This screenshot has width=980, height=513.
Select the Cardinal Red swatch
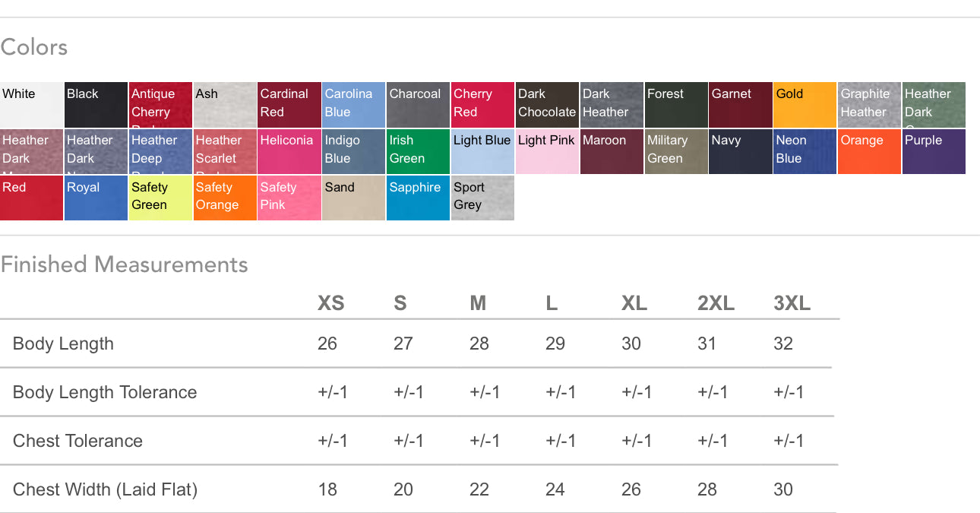pos(289,105)
